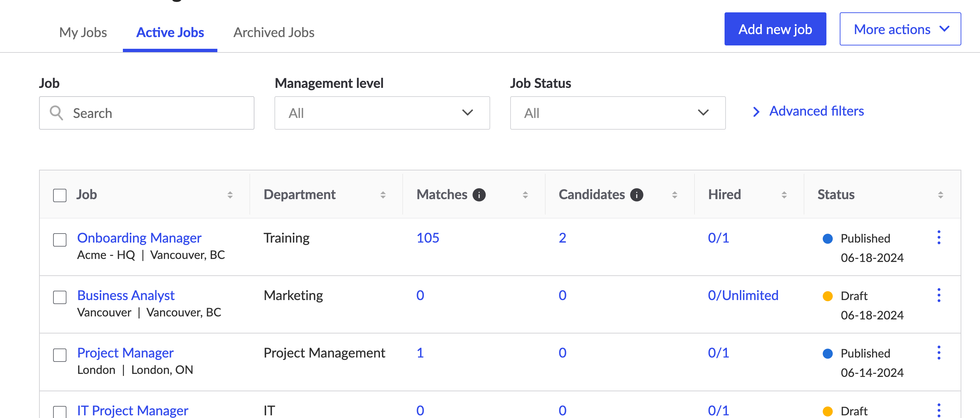This screenshot has width=980, height=418.
Task: Open the More actions dropdown
Action: pyautogui.click(x=900, y=29)
